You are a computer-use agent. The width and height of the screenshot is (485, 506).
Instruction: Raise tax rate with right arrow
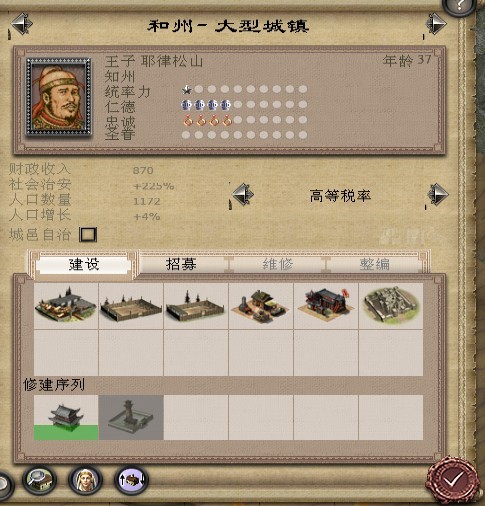pos(438,194)
